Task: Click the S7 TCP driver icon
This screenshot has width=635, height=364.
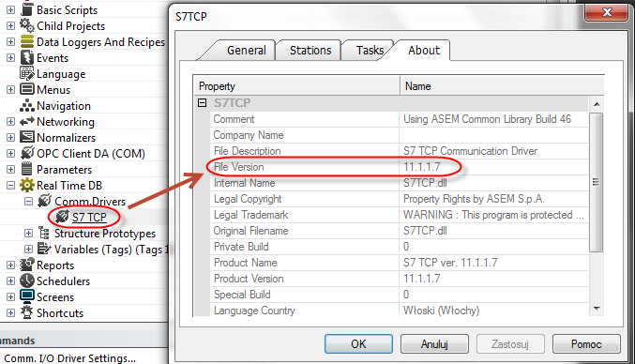Action: click(62, 217)
